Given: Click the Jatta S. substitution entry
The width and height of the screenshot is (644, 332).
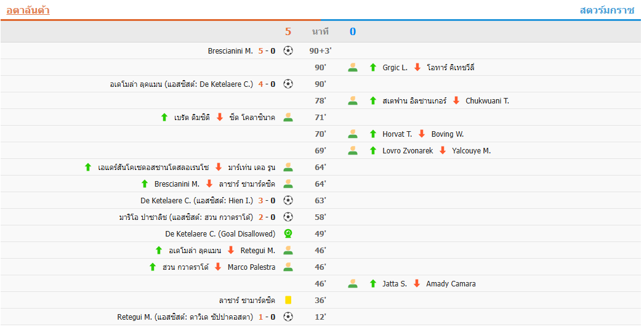Looking at the screenshot, I should point(395,284).
